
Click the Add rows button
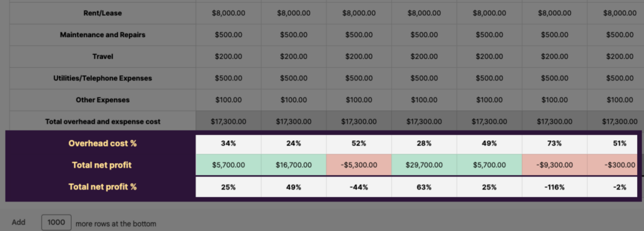point(18,222)
